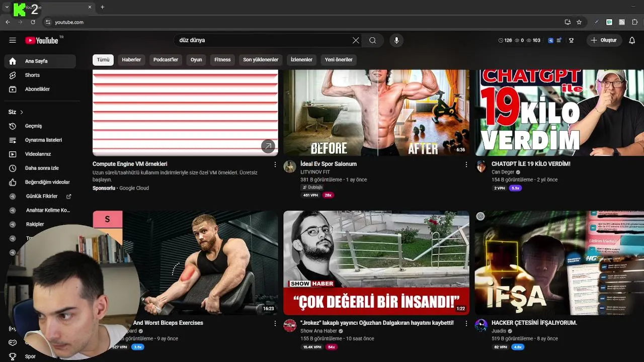Bookmark this page with the star icon
This screenshot has height=362, width=644.
click(579, 22)
